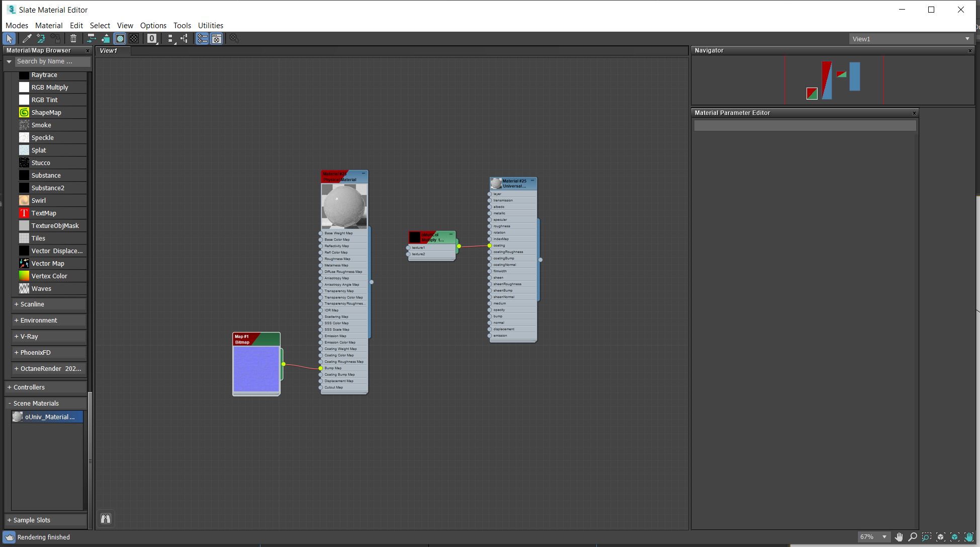Open the View1 dropdown at top right
The height and width of the screenshot is (547, 980).
click(x=966, y=39)
